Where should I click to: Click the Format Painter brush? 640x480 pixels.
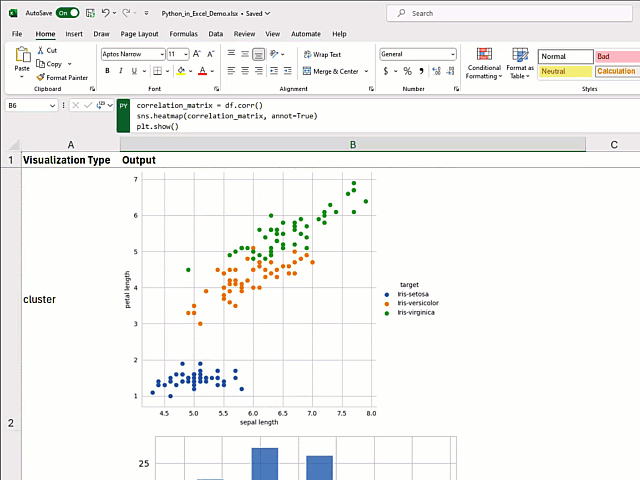click(40, 77)
